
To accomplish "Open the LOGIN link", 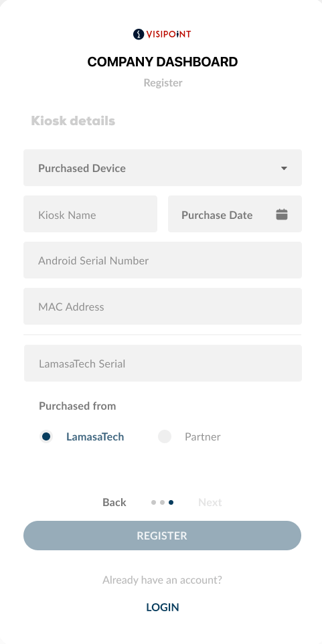I will [x=163, y=607].
